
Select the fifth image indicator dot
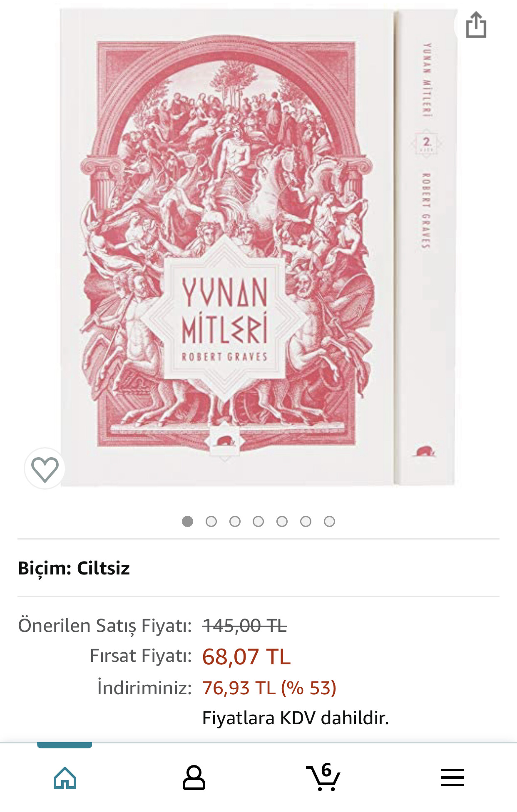(x=282, y=521)
